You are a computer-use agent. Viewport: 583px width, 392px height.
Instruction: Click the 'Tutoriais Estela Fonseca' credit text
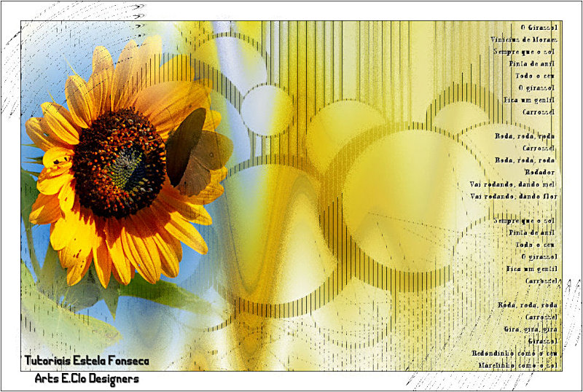(x=87, y=361)
